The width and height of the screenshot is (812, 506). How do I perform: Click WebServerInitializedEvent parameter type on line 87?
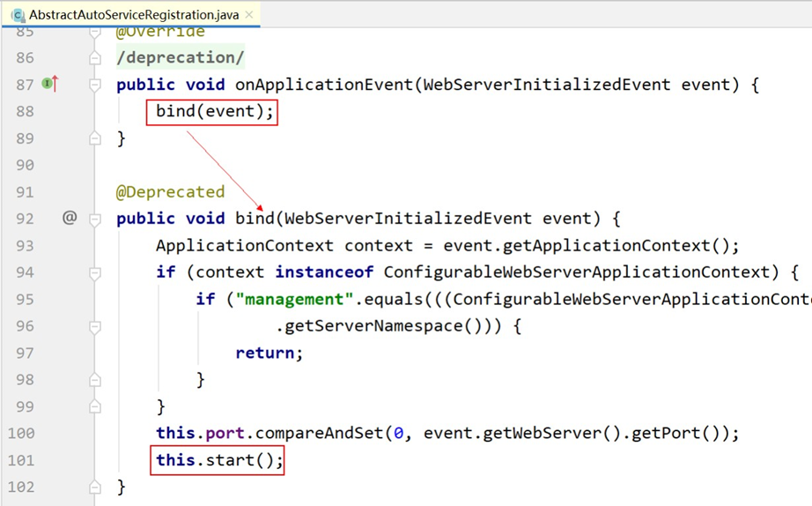click(546, 85)
